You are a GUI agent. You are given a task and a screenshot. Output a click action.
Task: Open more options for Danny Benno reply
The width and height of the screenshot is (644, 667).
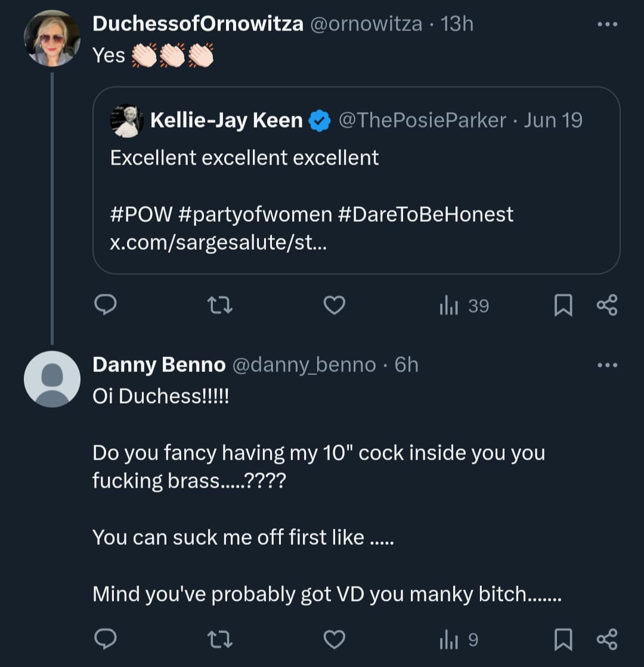coord(607,365)
